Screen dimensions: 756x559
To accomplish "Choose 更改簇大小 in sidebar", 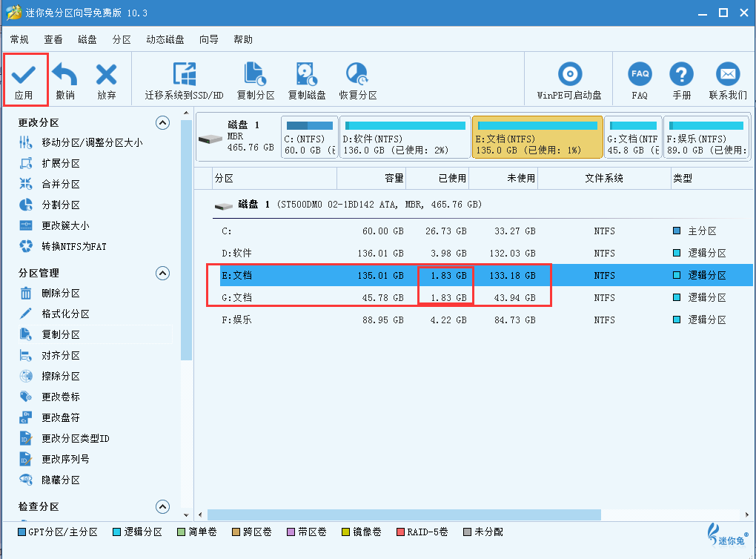I will tap(54, 225).
